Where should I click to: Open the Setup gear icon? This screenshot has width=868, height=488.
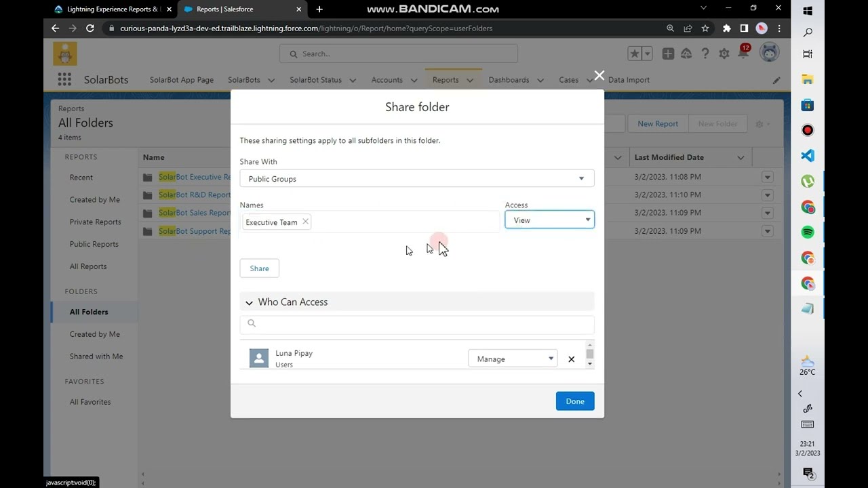(724, 54)
